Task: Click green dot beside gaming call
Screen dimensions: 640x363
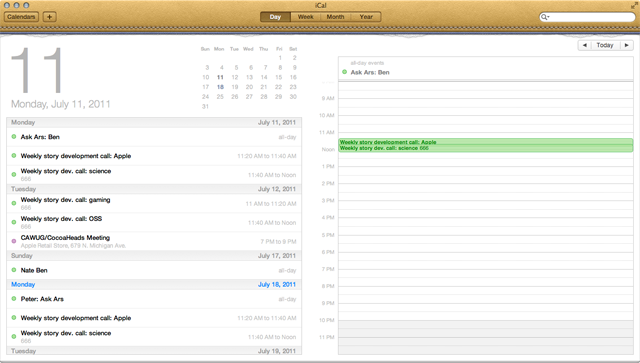Action: coord(13,203)
